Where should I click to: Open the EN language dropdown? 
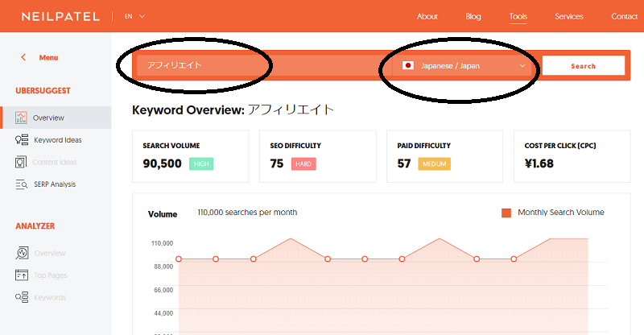pyautogui.click(x=134, y=16)
